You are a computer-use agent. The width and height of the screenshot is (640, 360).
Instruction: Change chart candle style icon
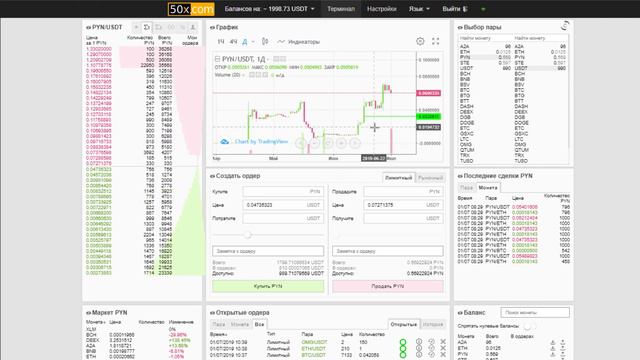coord(265,41)
